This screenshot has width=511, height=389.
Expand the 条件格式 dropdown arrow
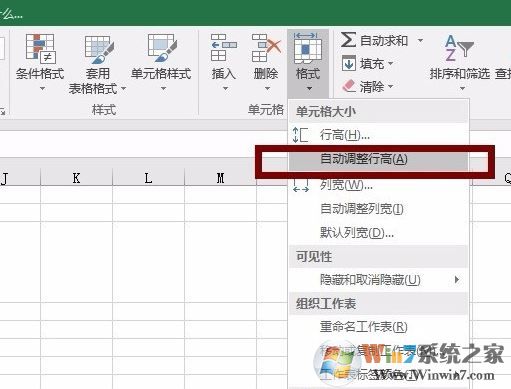coord(42,89)
